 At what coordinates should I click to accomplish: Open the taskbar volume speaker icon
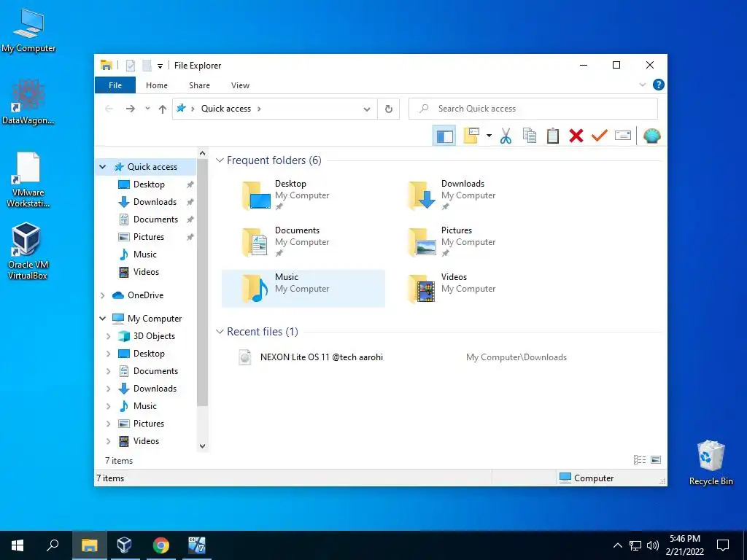[653, 545]
